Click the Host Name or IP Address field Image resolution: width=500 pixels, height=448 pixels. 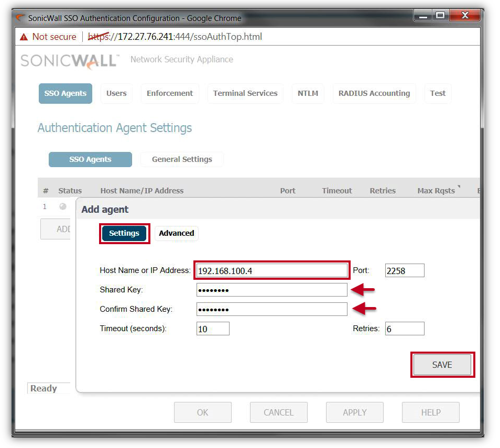(271, 271)
